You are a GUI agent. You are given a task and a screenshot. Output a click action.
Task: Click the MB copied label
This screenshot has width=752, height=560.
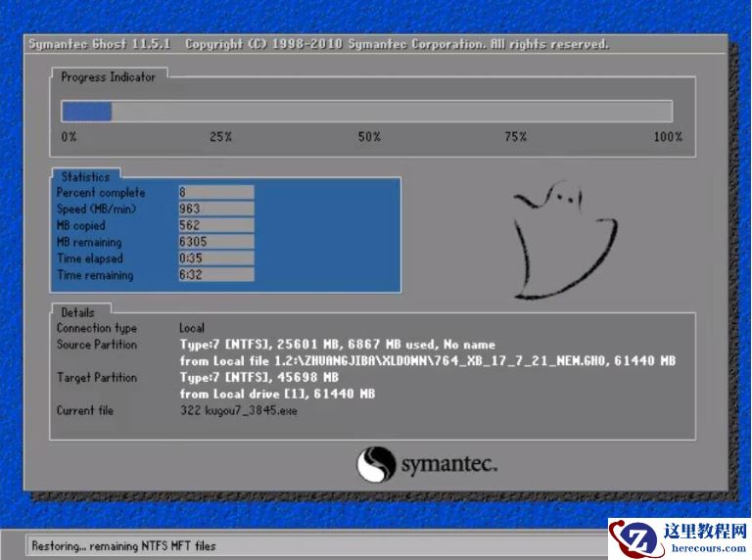(80, 225)
